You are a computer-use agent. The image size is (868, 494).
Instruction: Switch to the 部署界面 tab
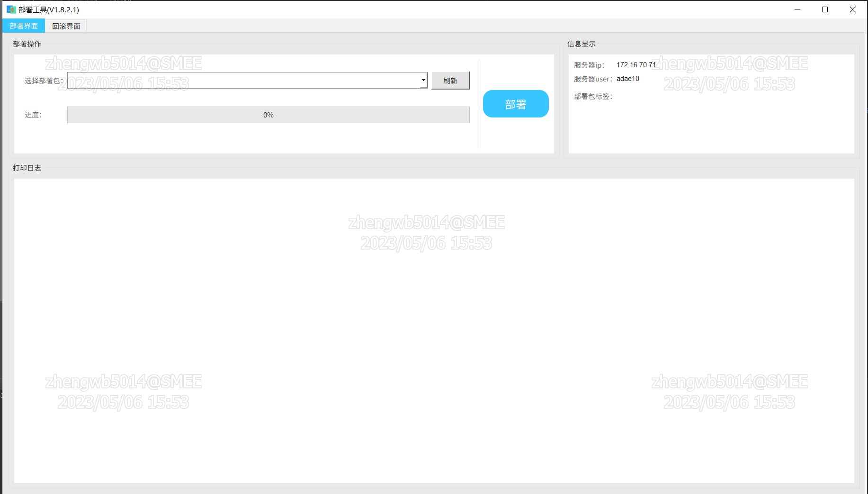pos(24,26)
